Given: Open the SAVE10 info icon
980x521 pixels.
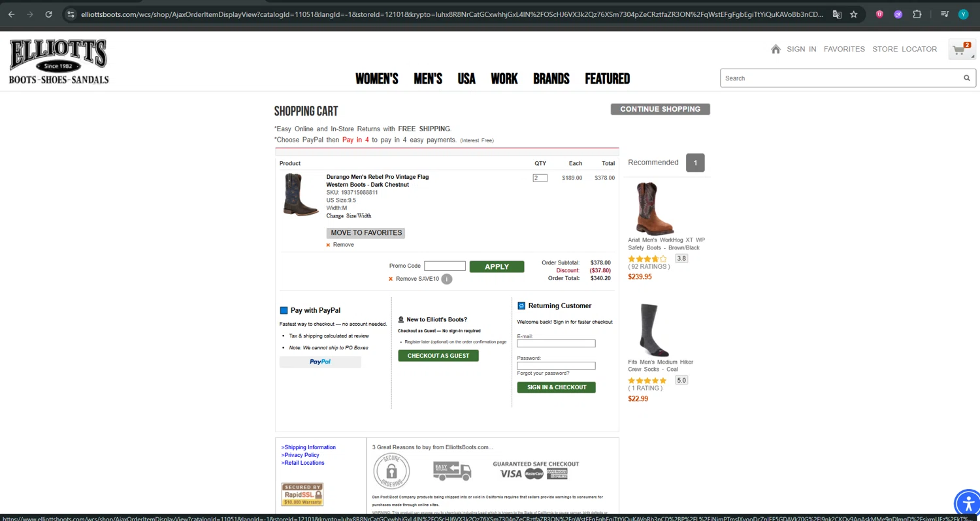Looking at the screenshot, I should click(446, 279).
